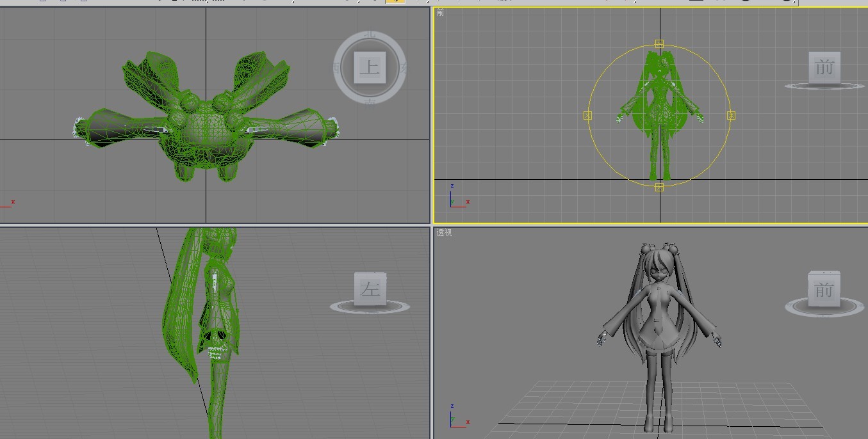Select the wireframe model in the left viewport
The width and height of the screenshot is (868, 439).
click(202, 333)
